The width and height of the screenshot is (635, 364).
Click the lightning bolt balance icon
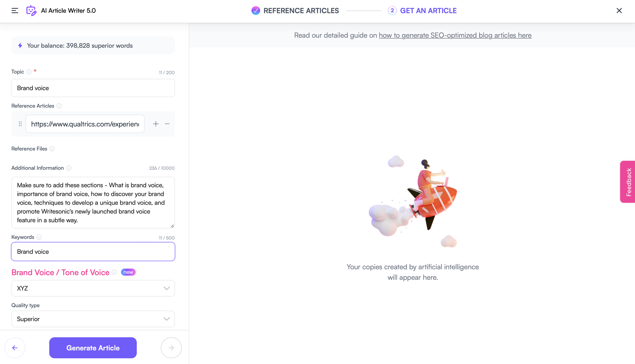click(21, 45)
